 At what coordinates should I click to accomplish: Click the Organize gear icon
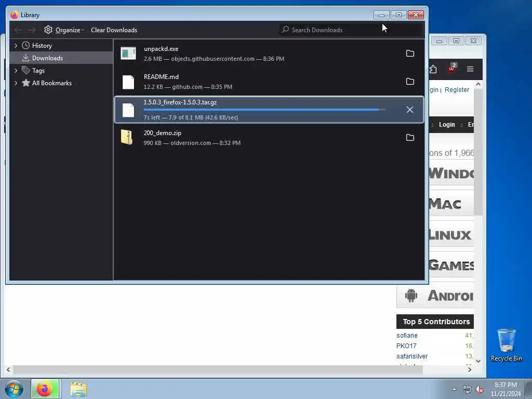[48, 30]
